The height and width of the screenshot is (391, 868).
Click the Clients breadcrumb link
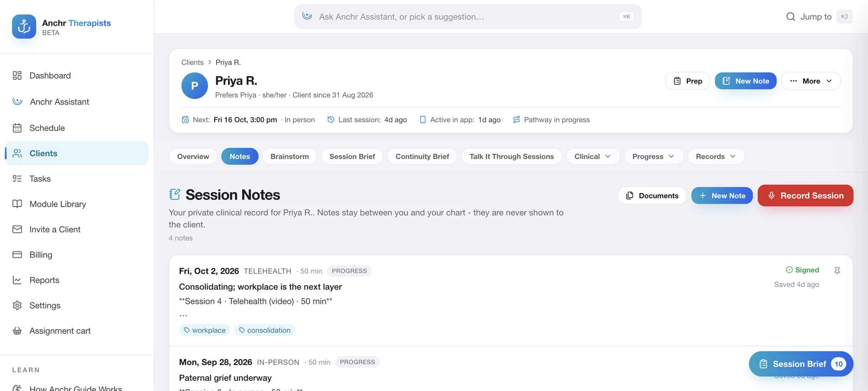[192, 63]
